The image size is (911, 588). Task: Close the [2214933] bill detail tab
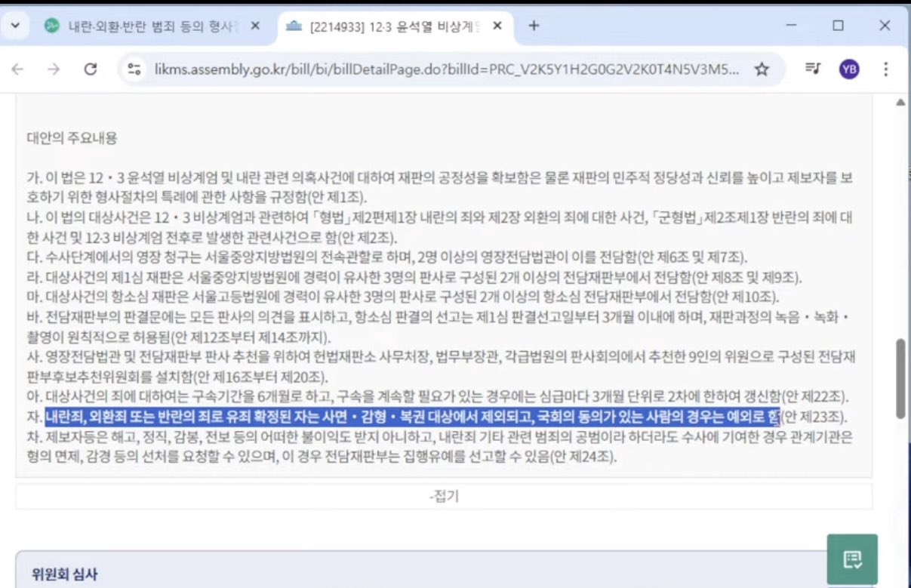(x=497, y=26)
